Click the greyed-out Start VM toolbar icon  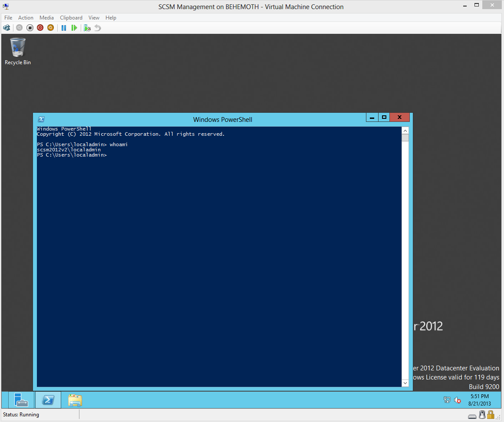[19, 28]
